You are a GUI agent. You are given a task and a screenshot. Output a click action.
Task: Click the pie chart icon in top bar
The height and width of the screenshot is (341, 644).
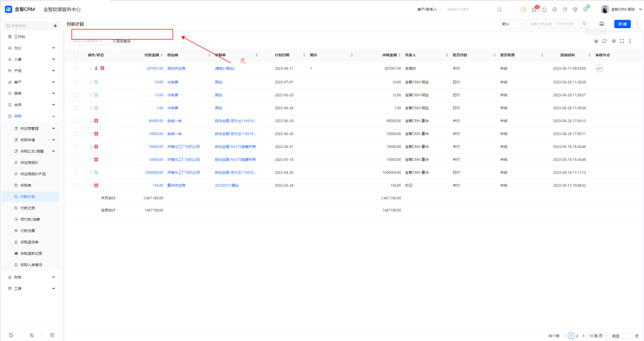[565, 10]
